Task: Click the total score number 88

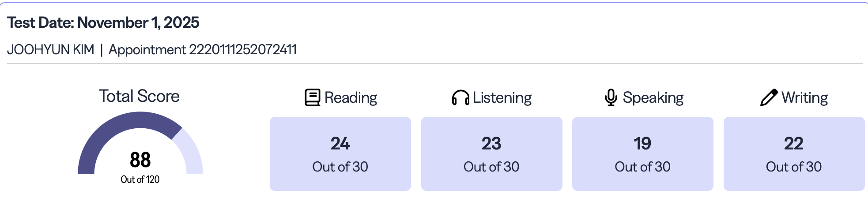Action: tap(140, 160)
